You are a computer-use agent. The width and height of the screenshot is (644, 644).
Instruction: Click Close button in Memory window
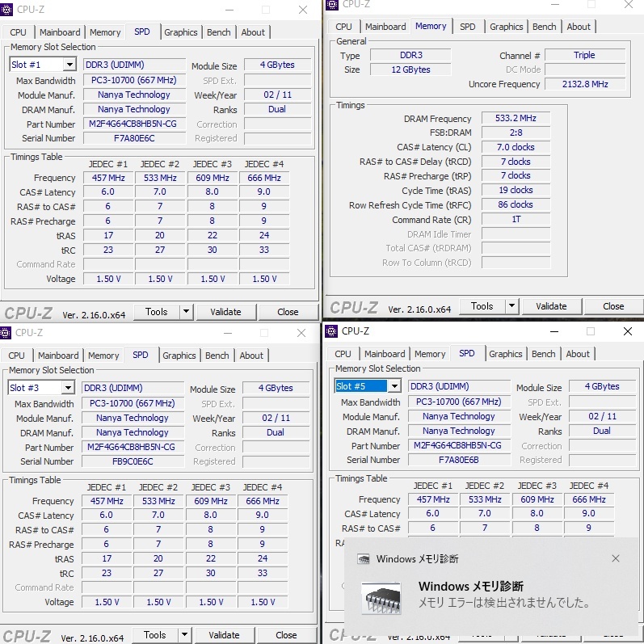613,306
